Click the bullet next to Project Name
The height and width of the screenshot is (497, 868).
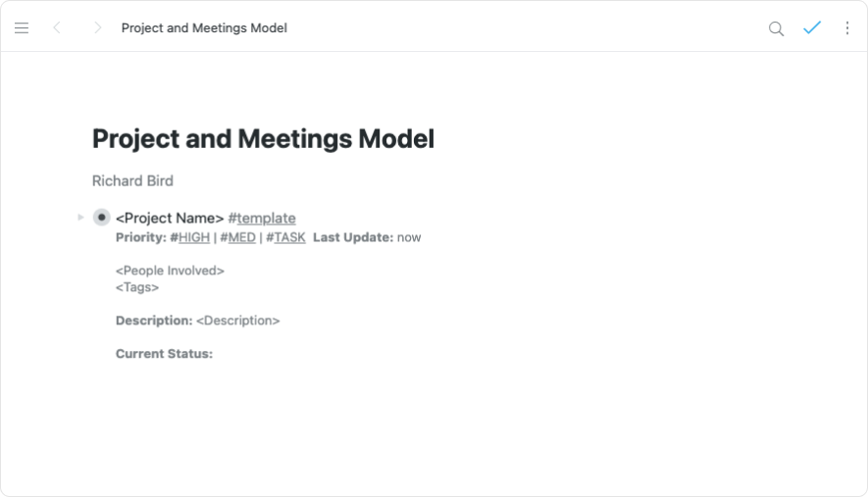tap(101, 218)
